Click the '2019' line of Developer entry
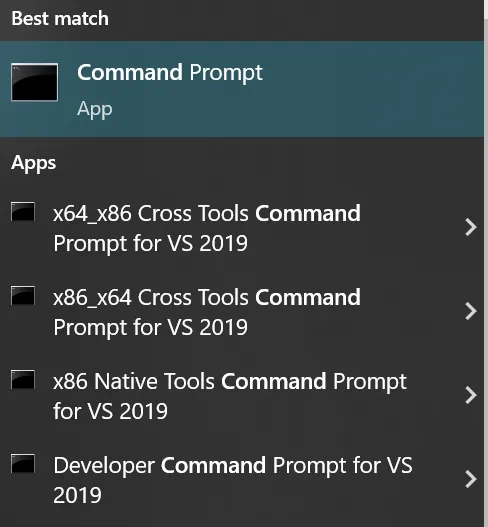The height and width of the screenshot is (527, 488). coord(77,495)
